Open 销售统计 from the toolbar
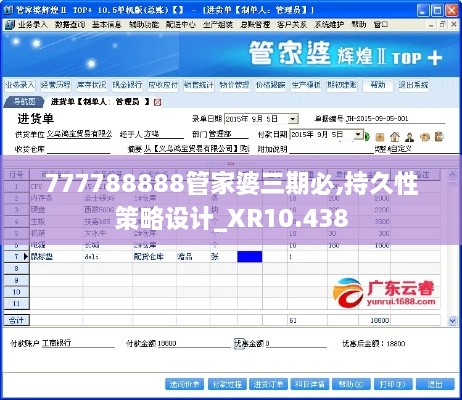 point(199,85)
